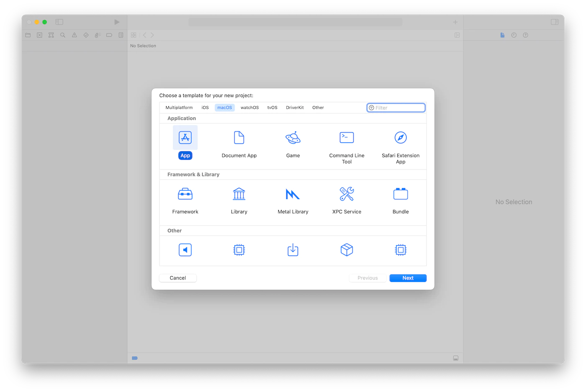Select the download-arrow template under Other

(293, 250)
